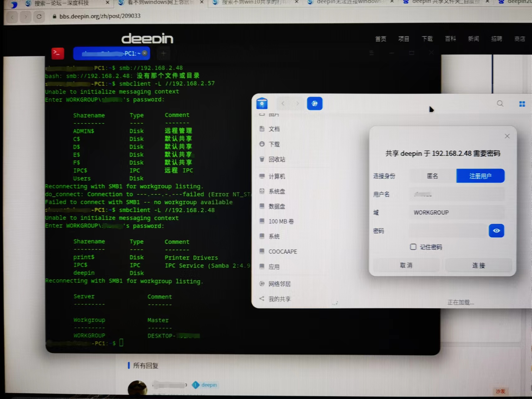Click the reply author's avatar

pos(137,388)
